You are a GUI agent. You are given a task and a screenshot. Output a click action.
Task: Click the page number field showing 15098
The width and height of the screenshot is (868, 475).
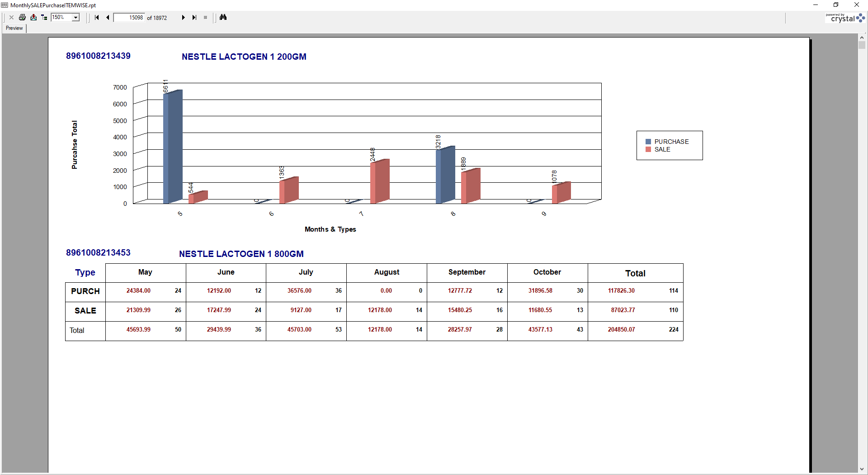point(129,18)
